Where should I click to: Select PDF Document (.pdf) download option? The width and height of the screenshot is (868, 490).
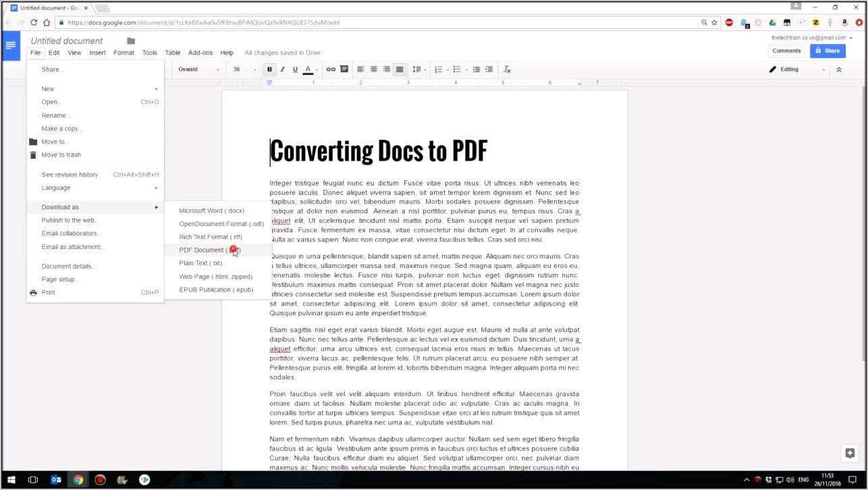pyautogui.click(x=217, y=250)
